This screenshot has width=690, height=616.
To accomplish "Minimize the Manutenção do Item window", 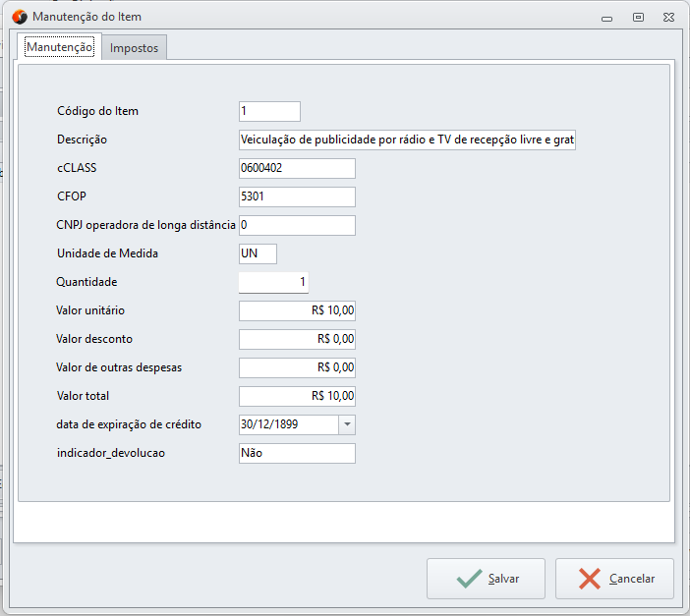I will pos(608,17).
